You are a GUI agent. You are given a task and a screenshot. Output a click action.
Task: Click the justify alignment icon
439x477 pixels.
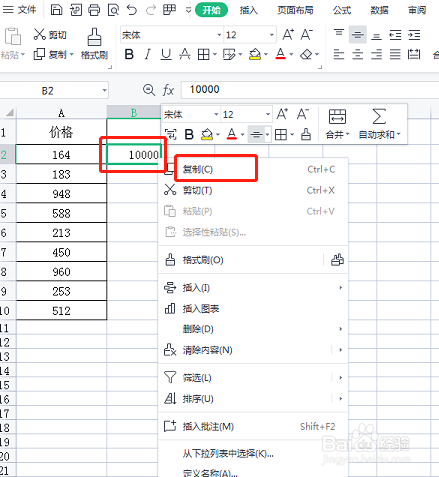(x=395, y=54)
